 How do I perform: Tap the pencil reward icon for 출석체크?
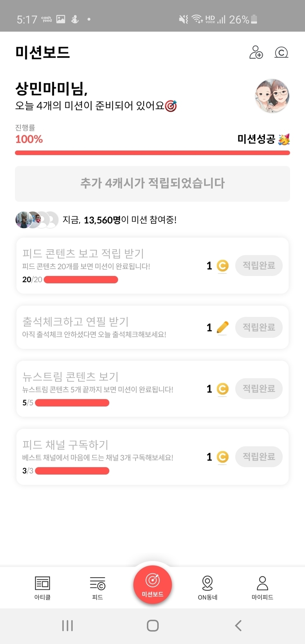(222, 327)
